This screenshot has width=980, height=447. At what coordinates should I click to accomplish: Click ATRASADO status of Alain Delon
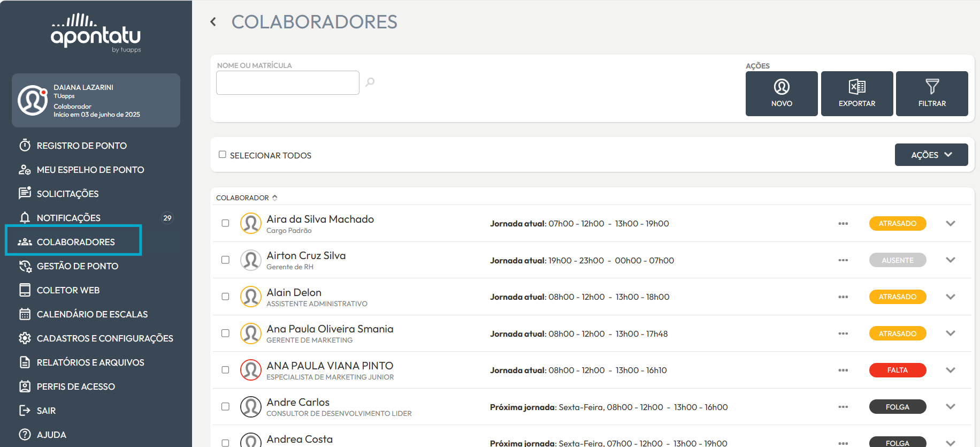898,297
